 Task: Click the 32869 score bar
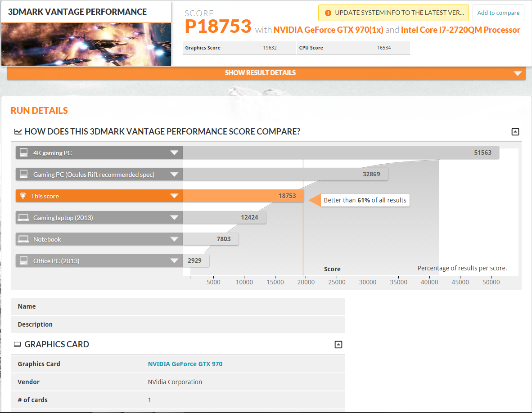click(x=285, y=174)
